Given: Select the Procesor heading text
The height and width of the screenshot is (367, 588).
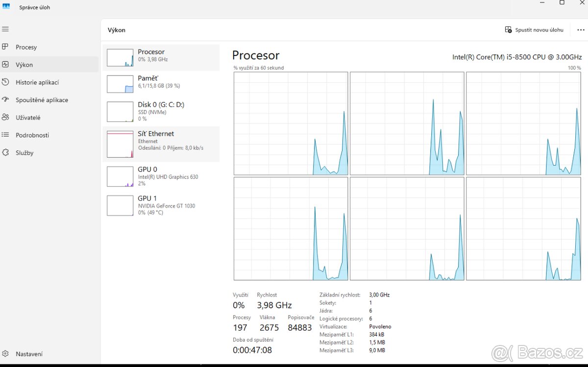Looking at the screenshot, I should [255, 55].
